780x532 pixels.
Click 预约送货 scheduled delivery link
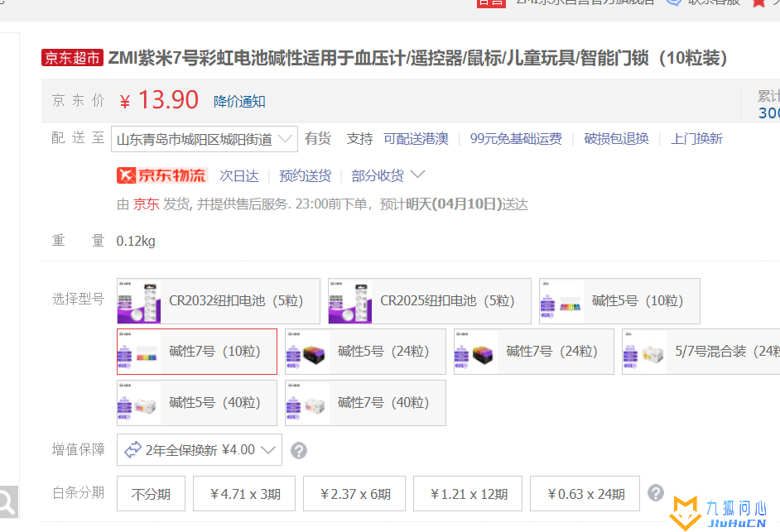coord(305,176)
